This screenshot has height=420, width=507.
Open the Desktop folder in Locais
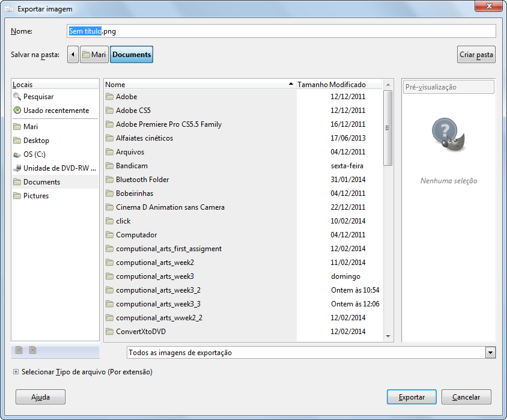36,141
